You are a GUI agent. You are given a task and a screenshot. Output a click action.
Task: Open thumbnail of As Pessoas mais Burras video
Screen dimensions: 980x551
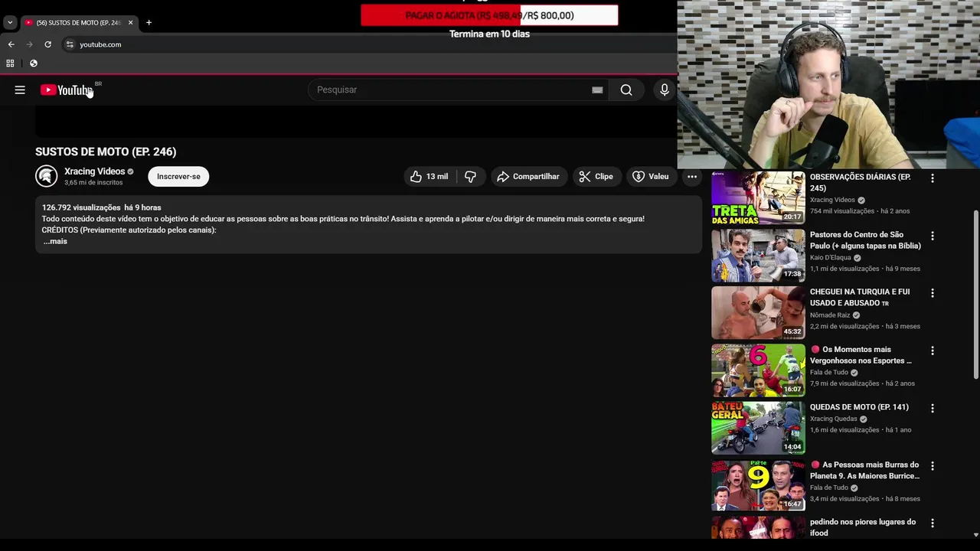[758, 485]
